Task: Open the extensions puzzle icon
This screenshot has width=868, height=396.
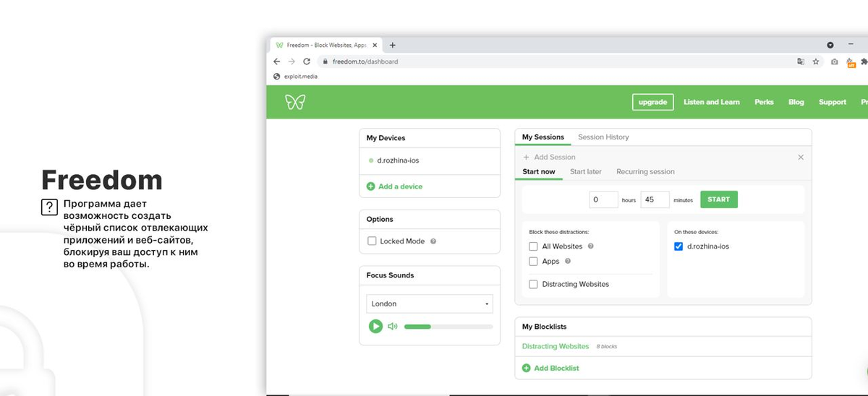Action: pyautogui.click(x=865, y=61)
